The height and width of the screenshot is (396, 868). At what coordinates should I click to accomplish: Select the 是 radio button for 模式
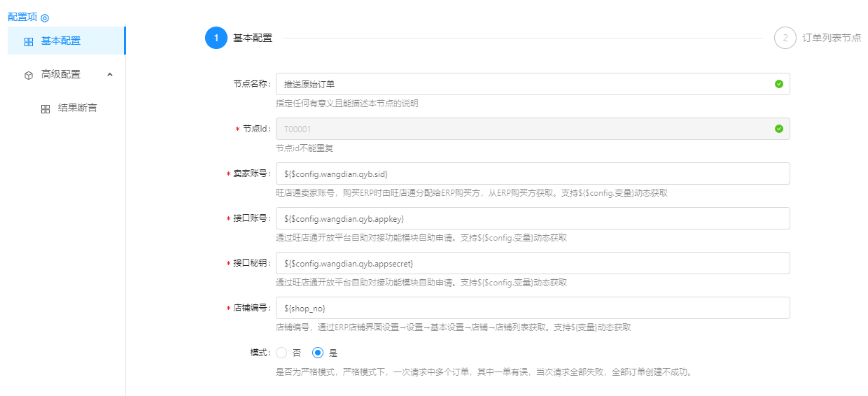pyautogui.click(x=318, y=353)
